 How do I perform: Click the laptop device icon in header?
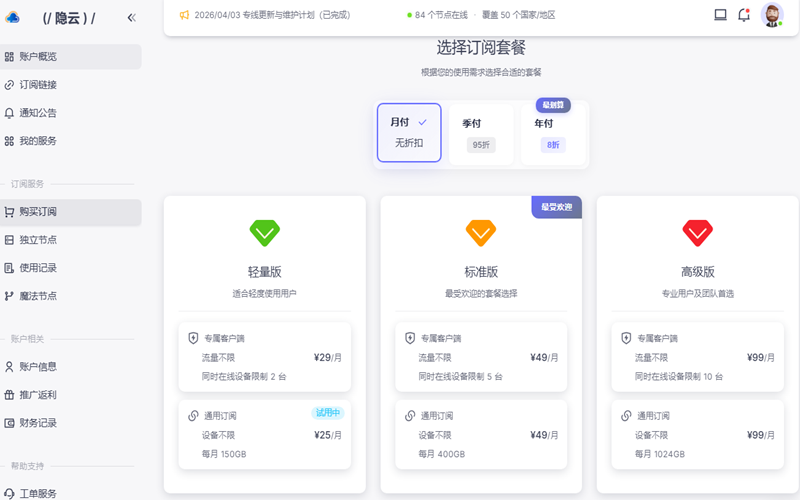click(x=720, y=15)
